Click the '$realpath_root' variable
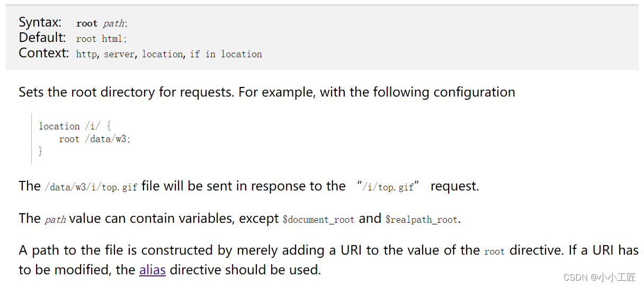 421,220
